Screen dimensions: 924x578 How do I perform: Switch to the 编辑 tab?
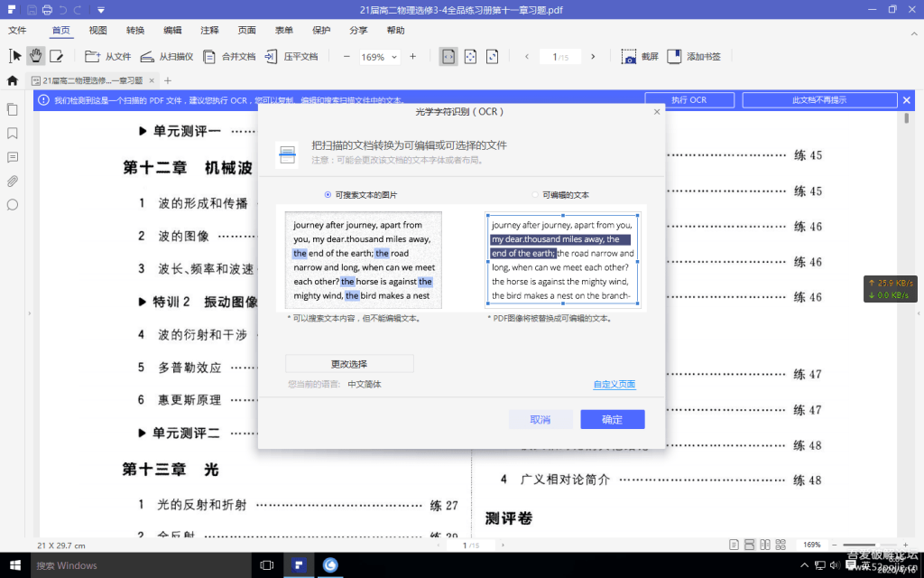click(172, 30)
